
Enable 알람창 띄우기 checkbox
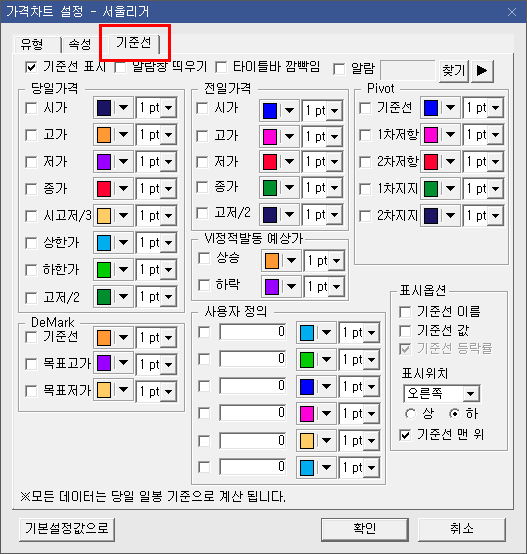click(120, 67)
